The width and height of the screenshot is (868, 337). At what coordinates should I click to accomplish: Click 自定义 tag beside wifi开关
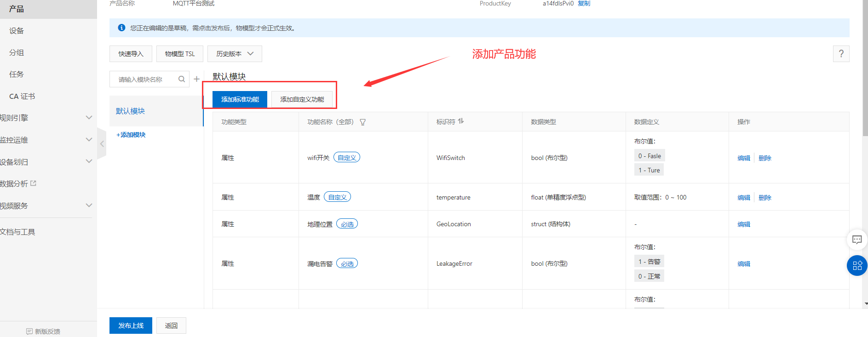click(x=347, y=157)
